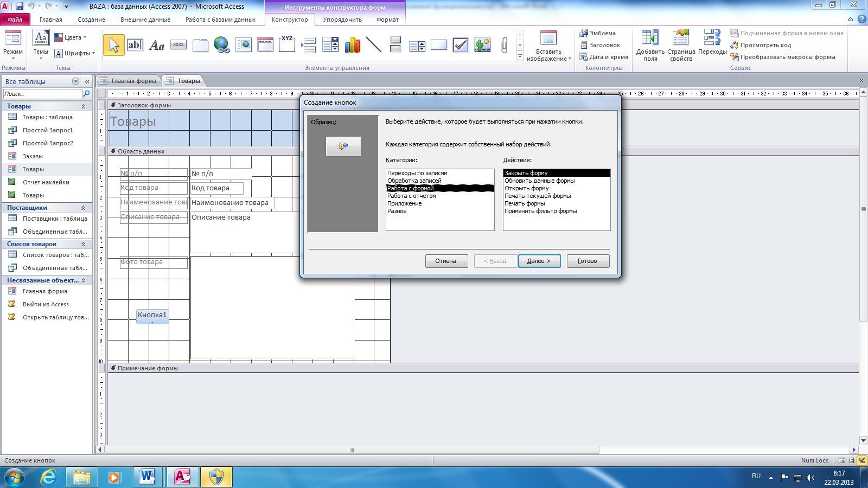Open Переходы (Tab Order)
The width and height of the screenshot is (868, 488).
point(712,42)
